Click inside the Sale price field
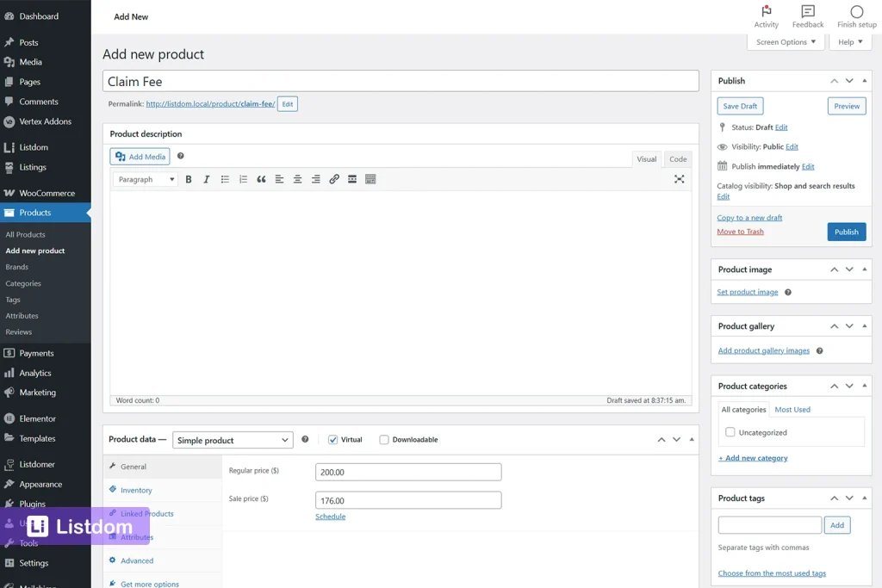The image size is (882, 588). pyautogui.click(x=407, y=499)
